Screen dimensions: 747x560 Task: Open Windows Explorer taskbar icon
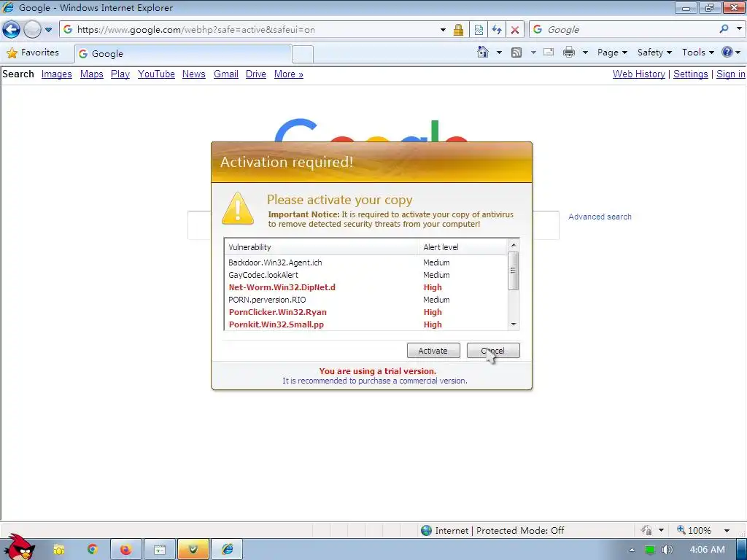click(x=58, y=550)
